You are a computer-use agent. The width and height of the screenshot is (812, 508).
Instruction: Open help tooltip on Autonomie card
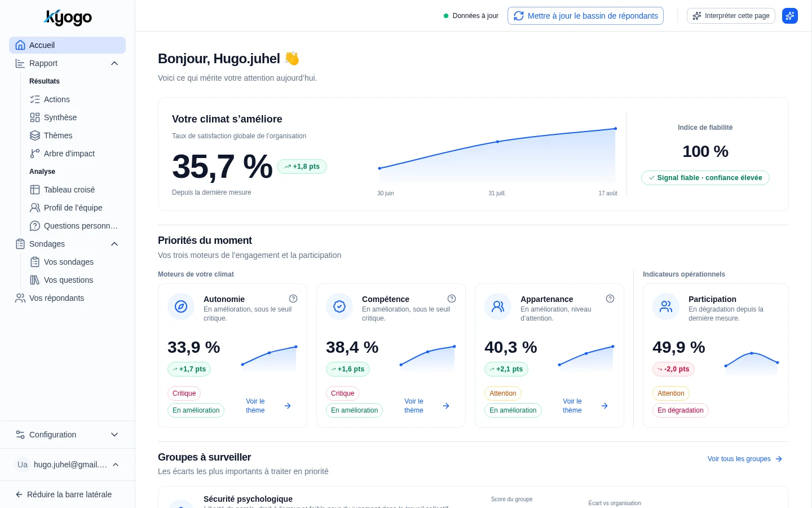click(293, 299)
